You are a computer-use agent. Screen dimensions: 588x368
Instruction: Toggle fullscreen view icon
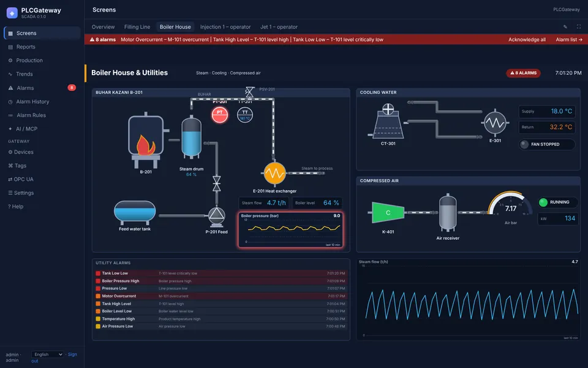(579, 26)
